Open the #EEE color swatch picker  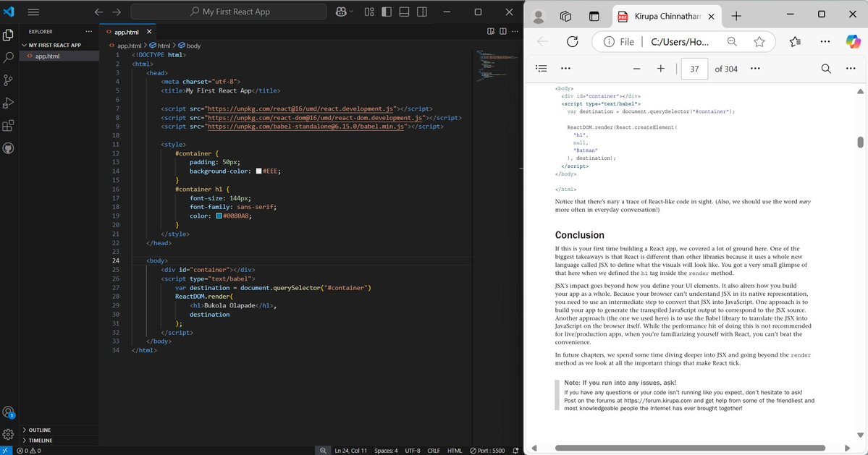(x=258, y=171)
